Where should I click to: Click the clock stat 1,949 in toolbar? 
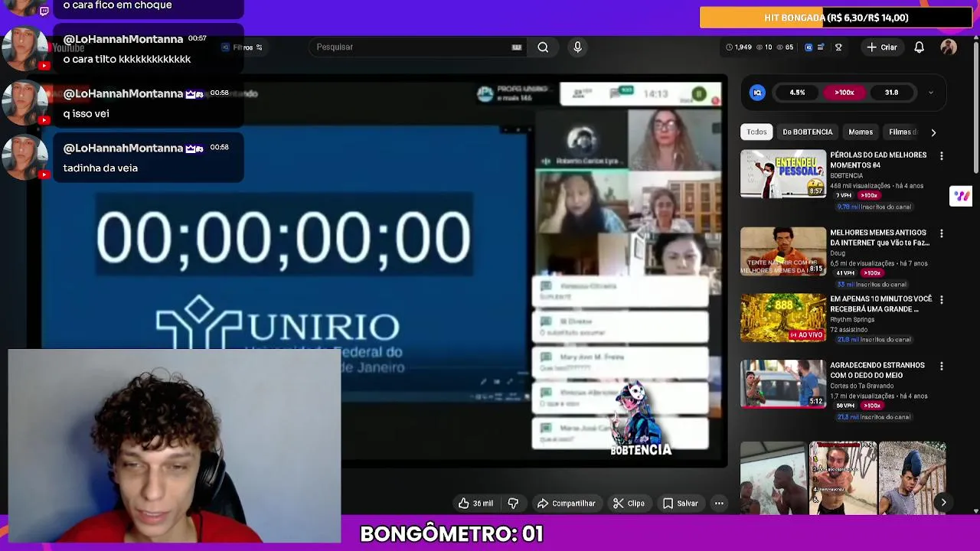tap(739, 47)
